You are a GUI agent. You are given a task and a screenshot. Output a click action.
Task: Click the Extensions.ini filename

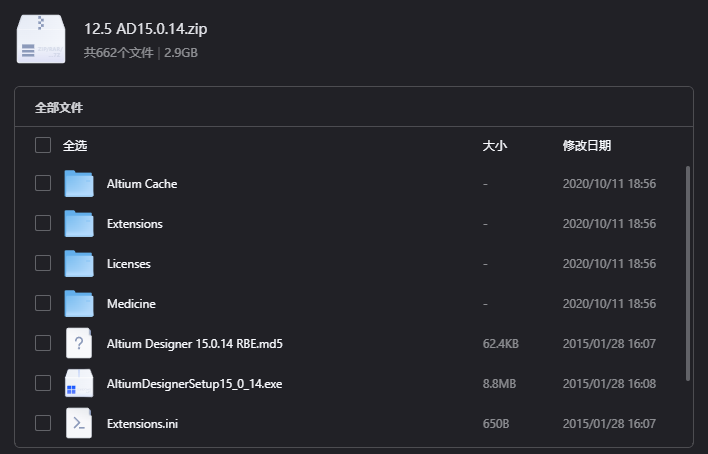tap(142, 424)
